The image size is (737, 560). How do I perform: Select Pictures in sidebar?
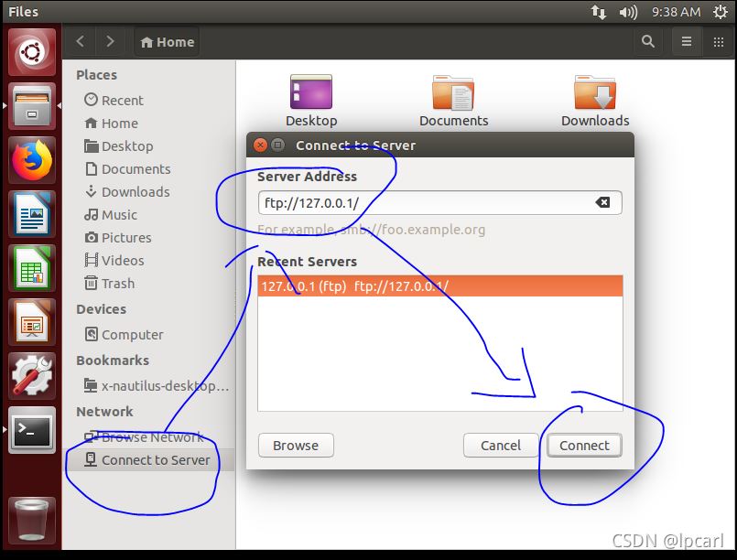(148, 238)
